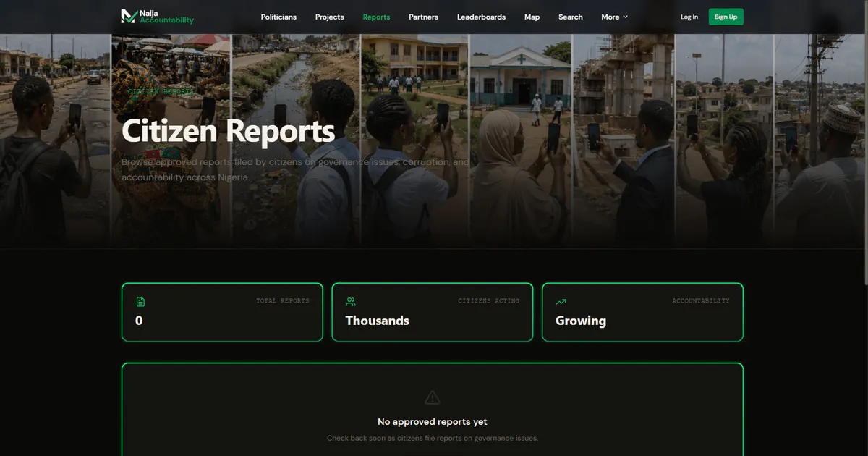Expand the More dropdown menu
The width and height of the screenshot is (868, 456).
(x=614, y=17)
